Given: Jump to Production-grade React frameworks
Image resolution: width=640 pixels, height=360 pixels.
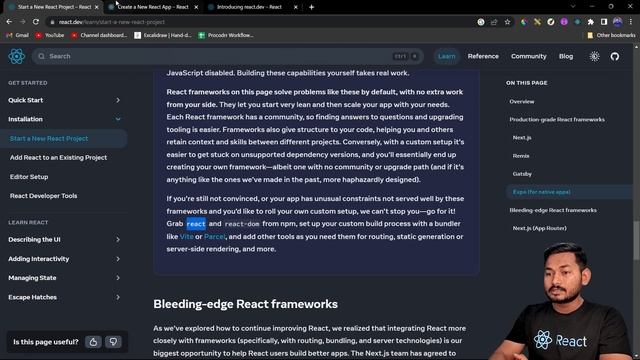Looking at the screenshot, I should click(x=557, y=120).
